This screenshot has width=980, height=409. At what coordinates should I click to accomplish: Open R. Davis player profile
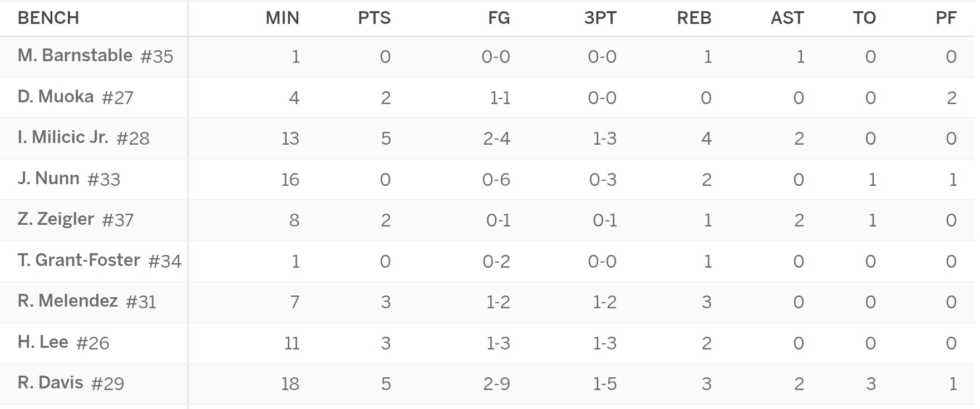tap(51, 383)
